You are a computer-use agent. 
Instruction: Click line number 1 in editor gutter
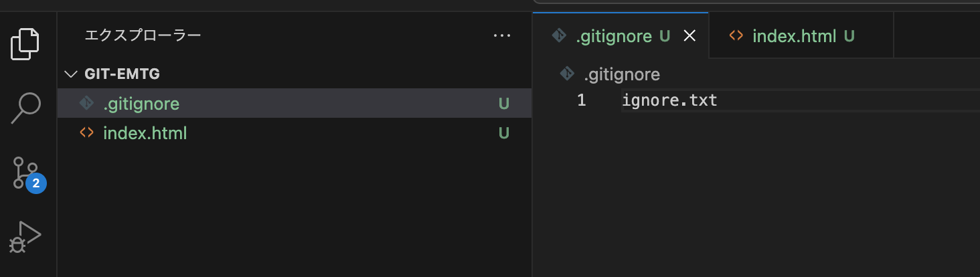(x=581, y=101)
